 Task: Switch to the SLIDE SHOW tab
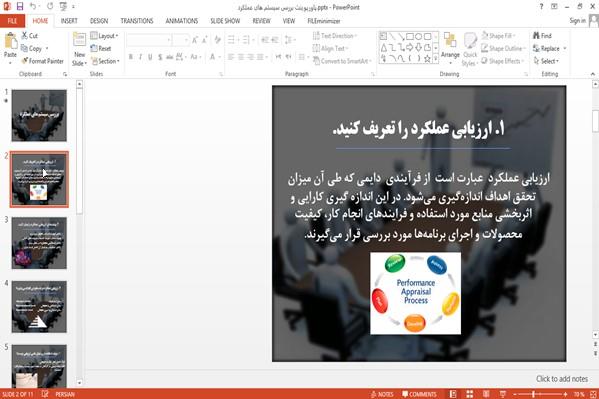click(225, 21)
